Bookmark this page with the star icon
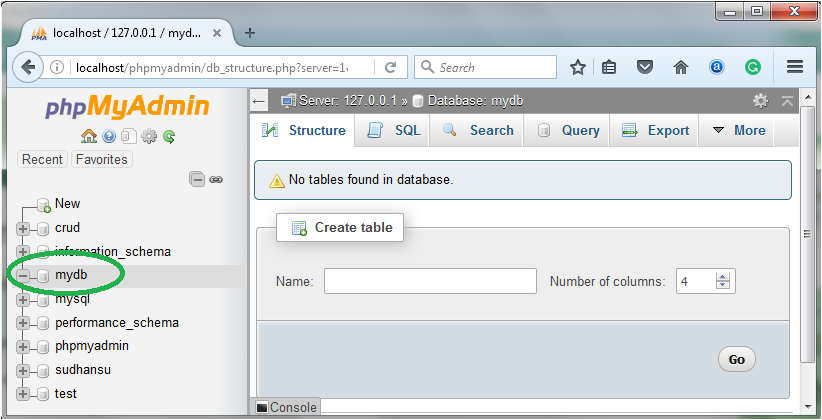Image resolution: width=822 pixels, height=420 pixels. point(578,67)
